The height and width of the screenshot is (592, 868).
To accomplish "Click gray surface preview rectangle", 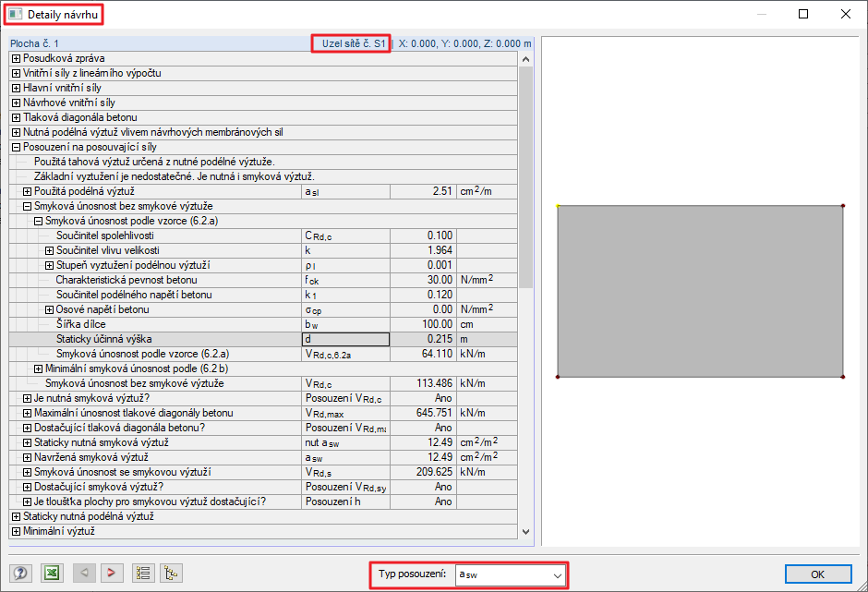I will tap(700, 291).
